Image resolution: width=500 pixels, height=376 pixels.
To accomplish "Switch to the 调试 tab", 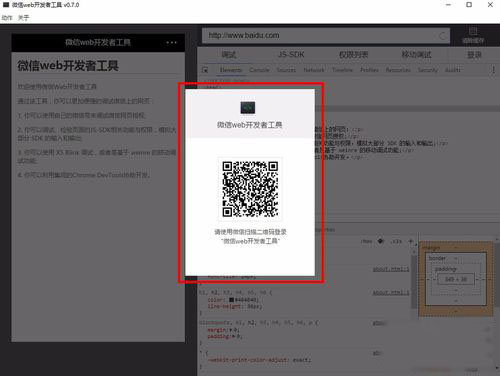I will click(x=229, y=55).
